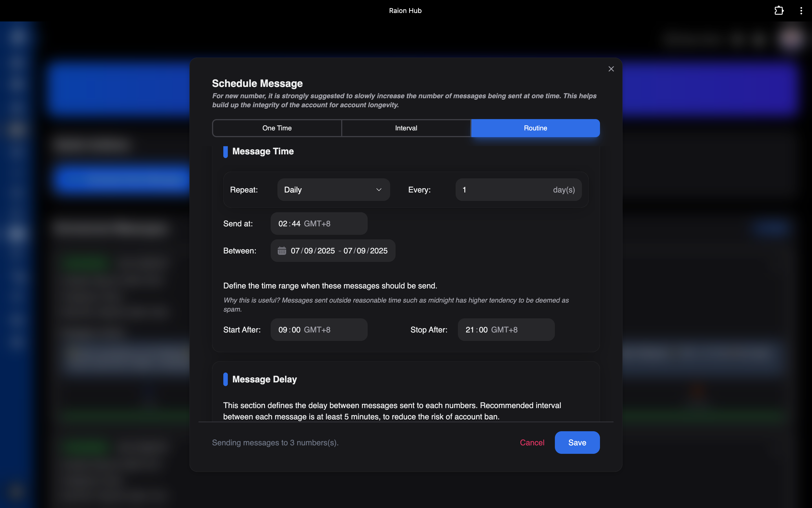Save the scheduled message

coord(577,443)
